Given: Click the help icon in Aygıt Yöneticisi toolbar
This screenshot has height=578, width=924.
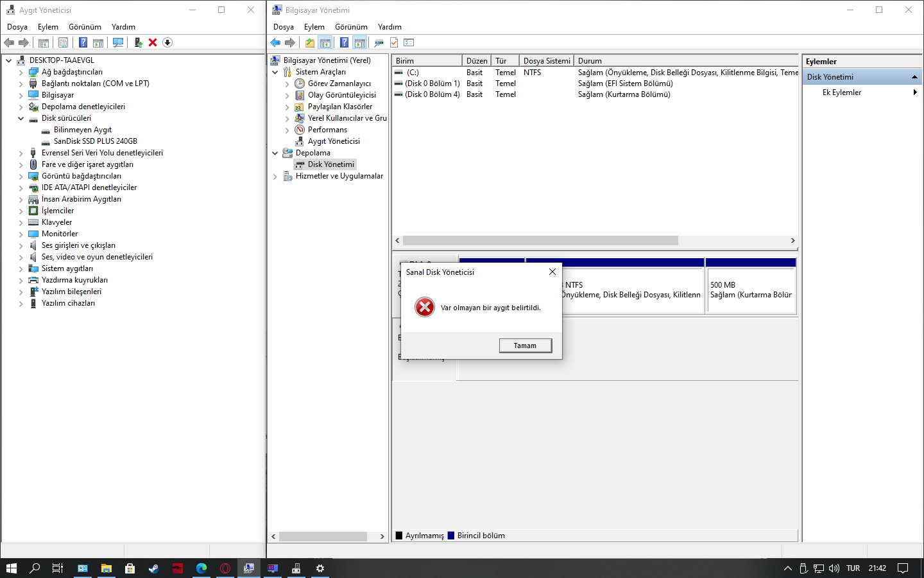Looking at the screenshot, I should tap(83, 42).
